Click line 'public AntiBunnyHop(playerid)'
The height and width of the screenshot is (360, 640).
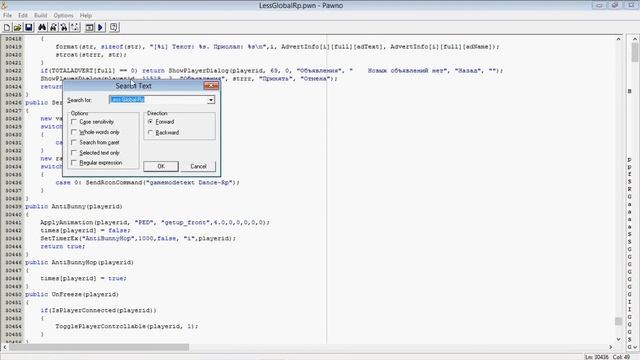[80, 262]
